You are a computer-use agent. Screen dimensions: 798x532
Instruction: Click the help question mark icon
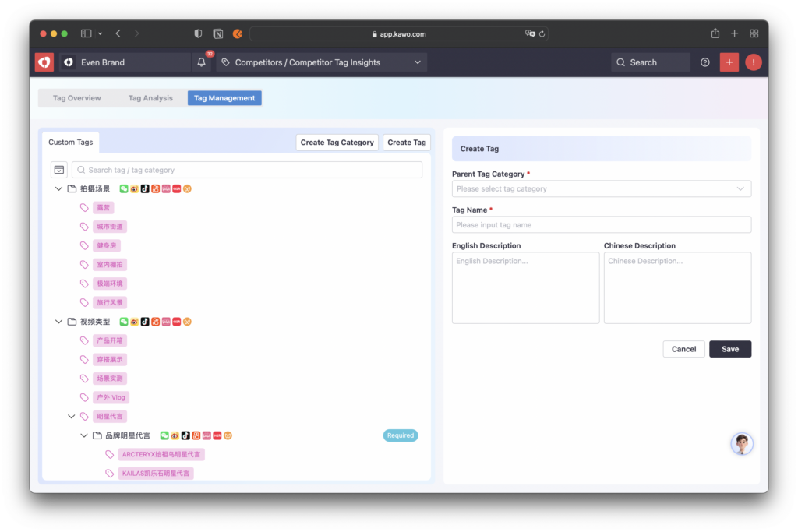705,62
